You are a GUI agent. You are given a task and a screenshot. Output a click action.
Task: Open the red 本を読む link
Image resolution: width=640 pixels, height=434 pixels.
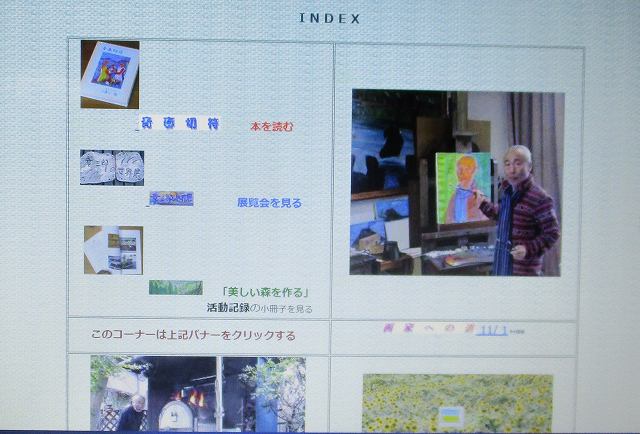point(272,126)
